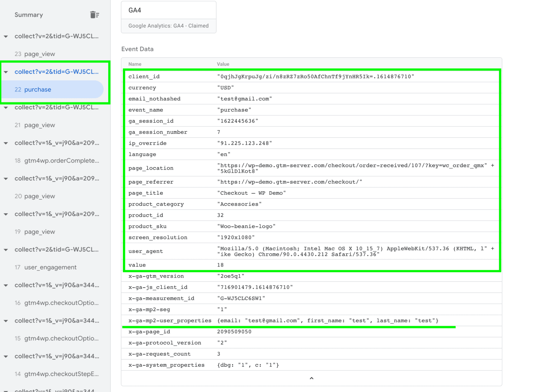This screenshot has width=549, height=392.
Task: Click the expander beside the collect request containing event 20
Action: (5, 178)
